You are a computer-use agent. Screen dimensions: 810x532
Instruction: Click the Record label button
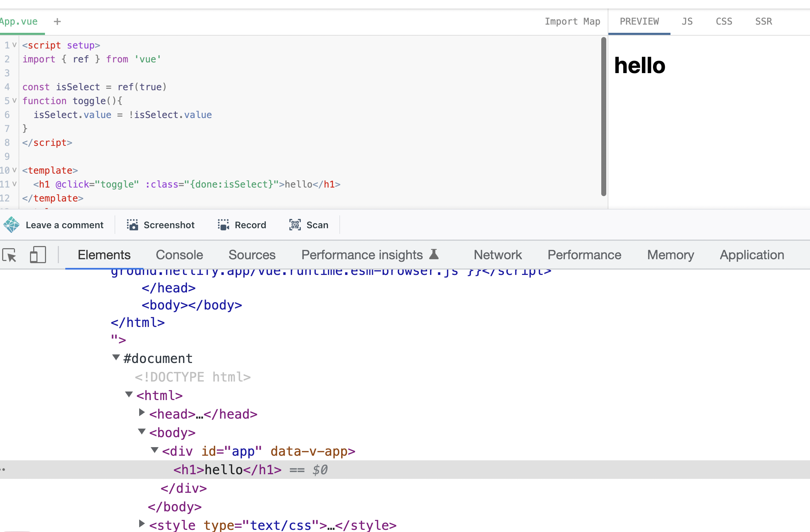[x=250, y=225]
